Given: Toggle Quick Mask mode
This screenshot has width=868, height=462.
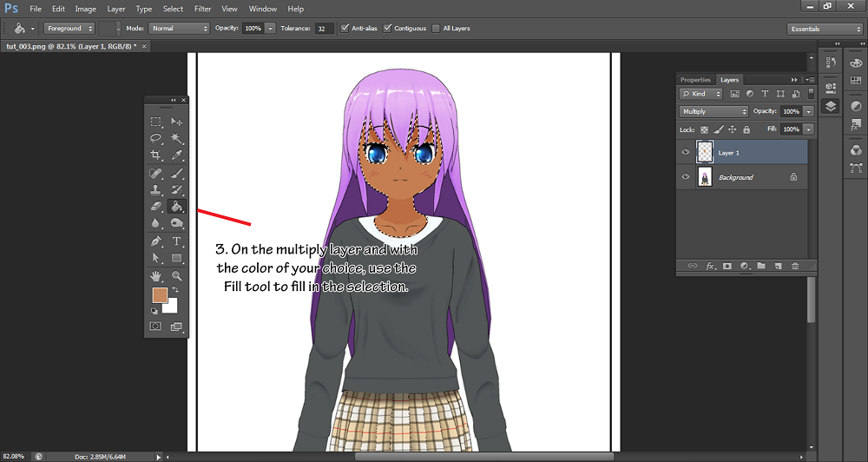Looking at the screenshot, I should [x=155, y=327].
